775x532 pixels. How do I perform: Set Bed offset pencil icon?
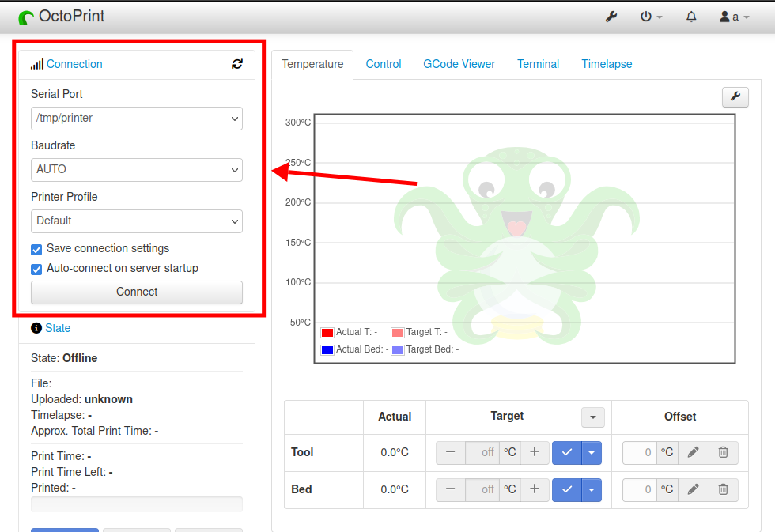click(x=693, y=489)
